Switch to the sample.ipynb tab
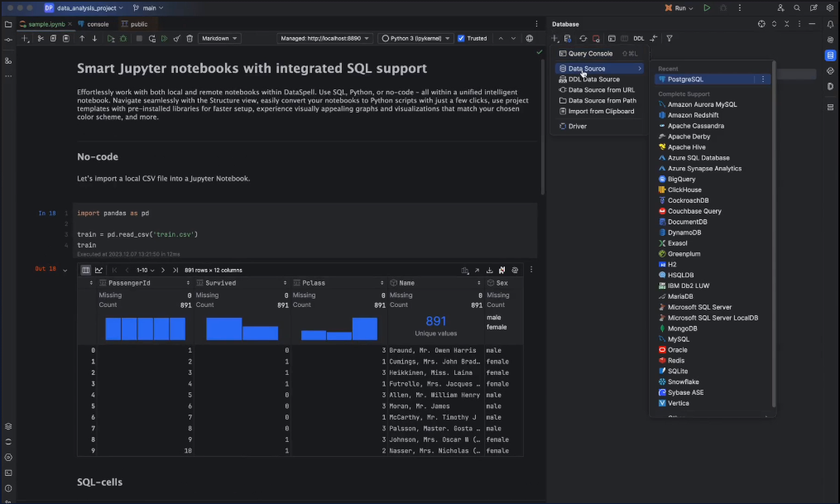 click(46, 24)
